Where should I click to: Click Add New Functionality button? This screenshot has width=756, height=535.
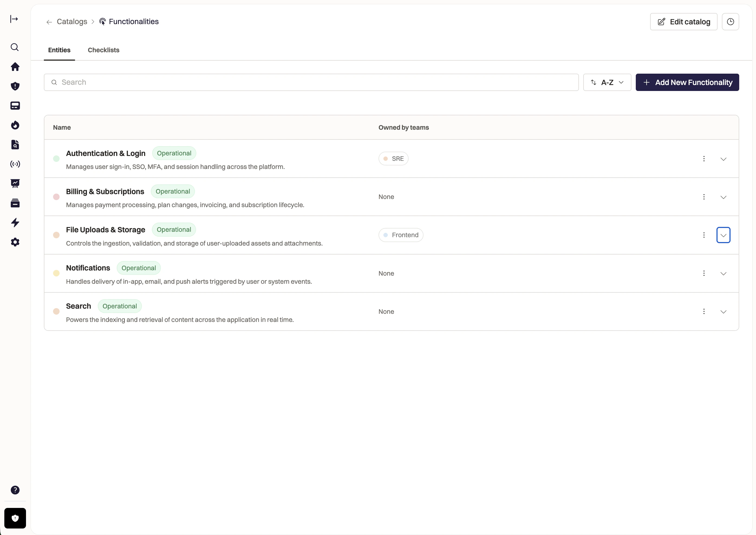click(687, 82)
